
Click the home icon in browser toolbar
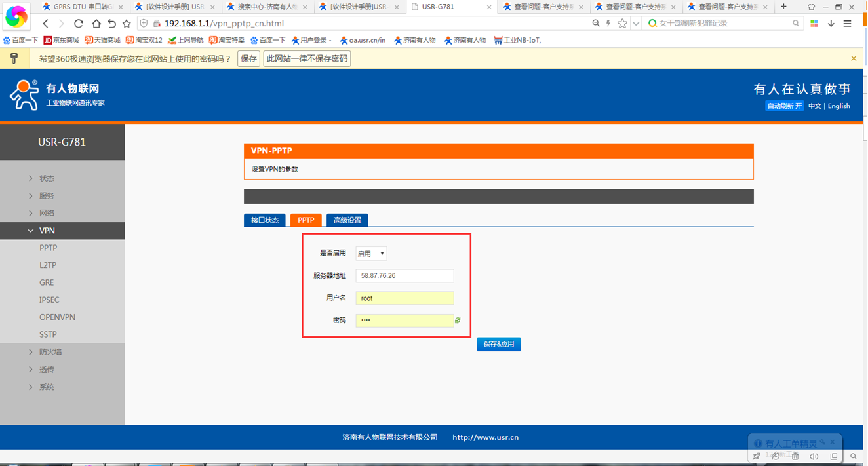click(x=96, y=24)
